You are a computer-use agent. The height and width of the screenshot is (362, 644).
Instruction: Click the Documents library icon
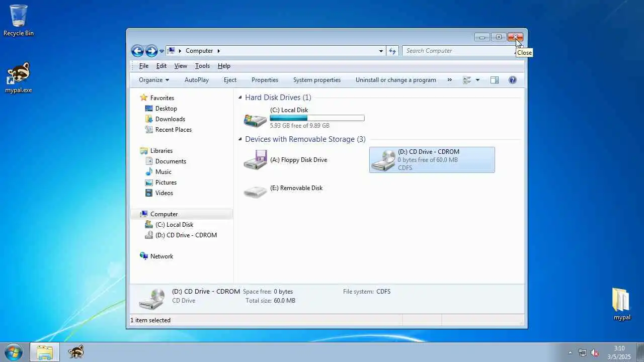pyautogui.click(x=149, y=161)
